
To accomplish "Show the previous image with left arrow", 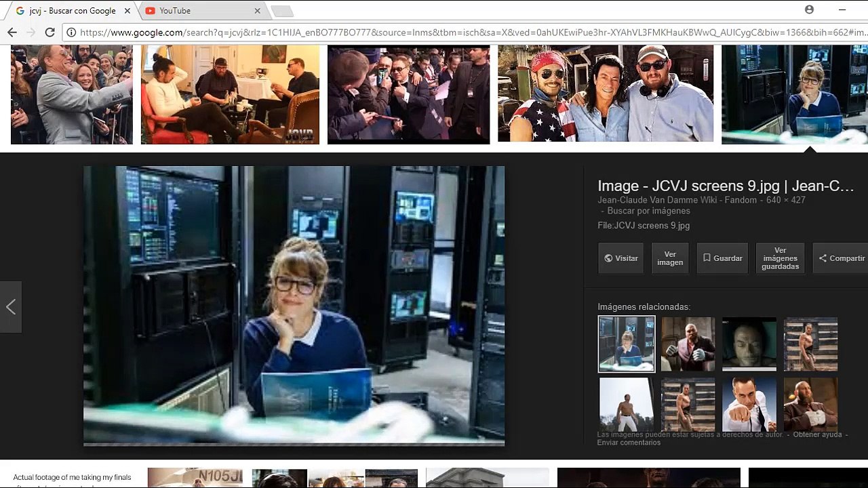I will 11,307.
